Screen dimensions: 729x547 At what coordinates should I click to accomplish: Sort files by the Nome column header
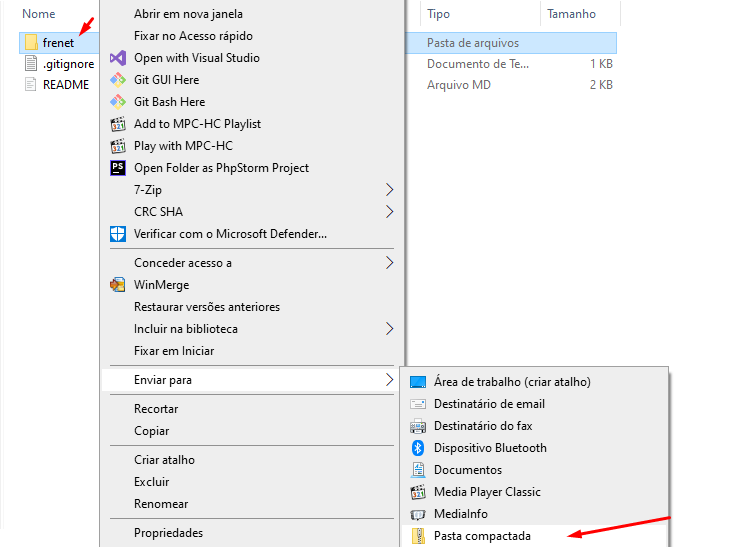(x=39, y=14)
